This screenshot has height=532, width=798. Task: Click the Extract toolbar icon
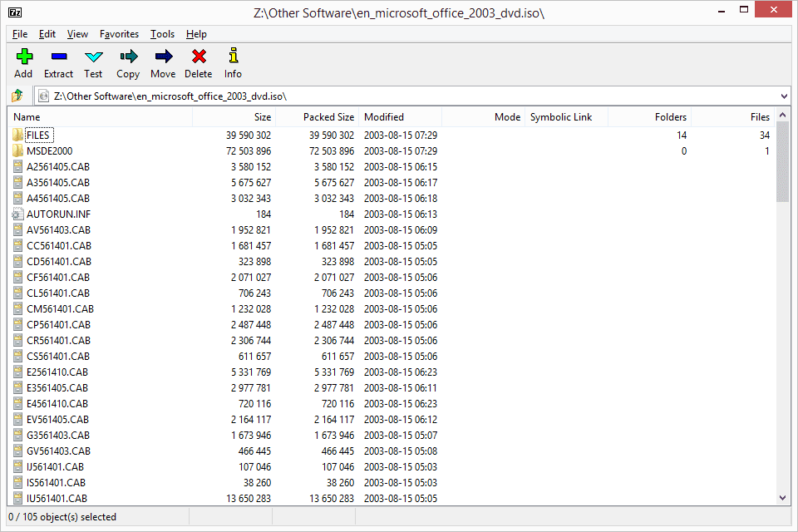point(59,57)
